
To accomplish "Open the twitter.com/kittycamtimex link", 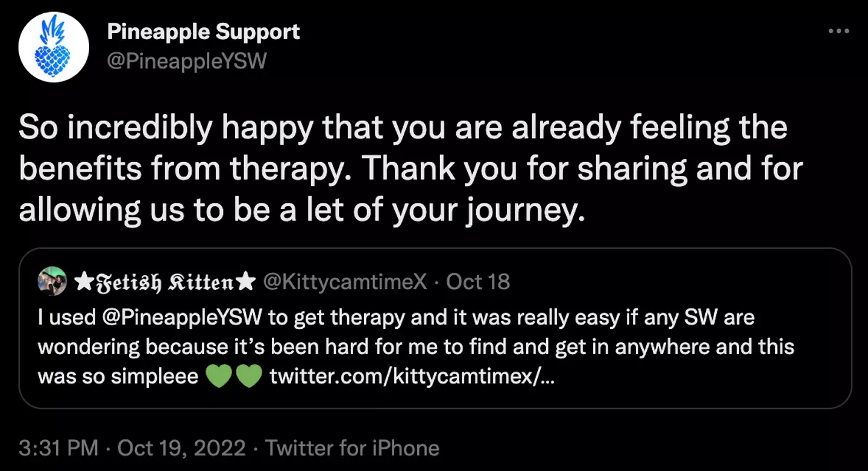I will pyautogui.click(x=409, y=376).
